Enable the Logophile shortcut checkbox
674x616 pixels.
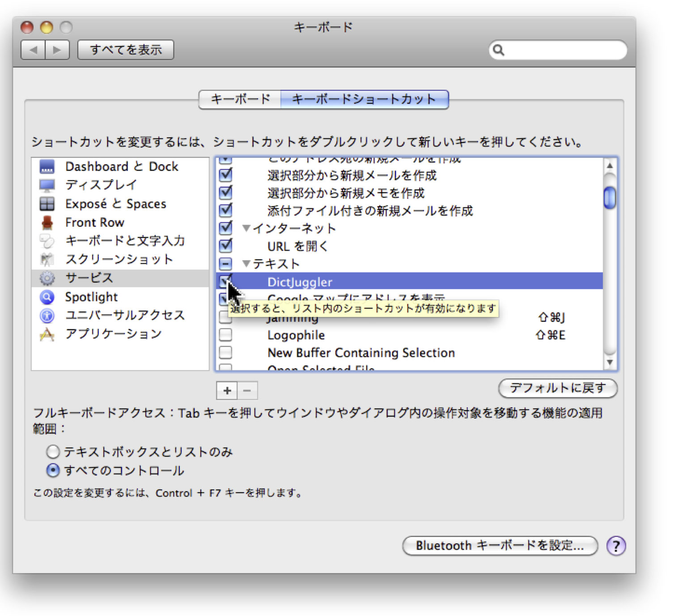click(x=226, y=335)
